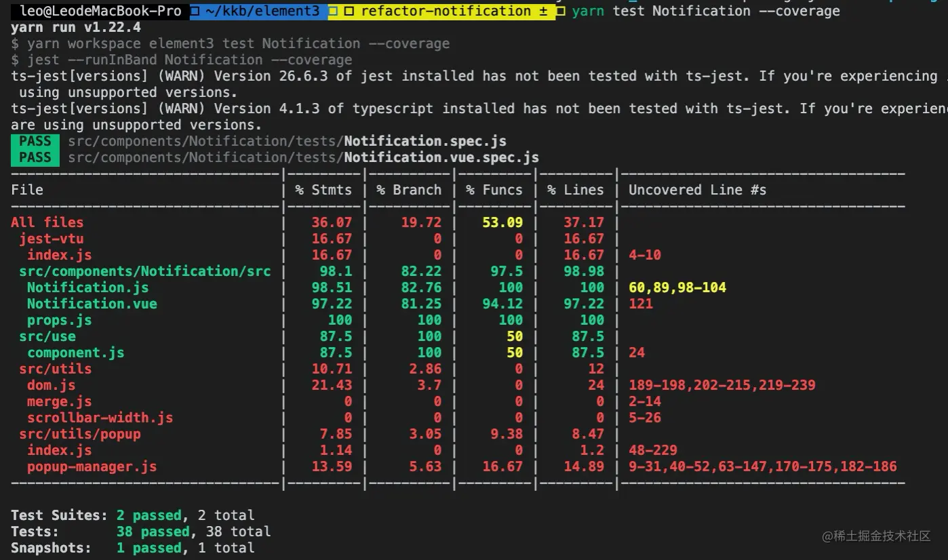This screenshot has width=948, height=560.
Task: Click Notification.vue functions value 94.12
Action: (x=502, y=304)
